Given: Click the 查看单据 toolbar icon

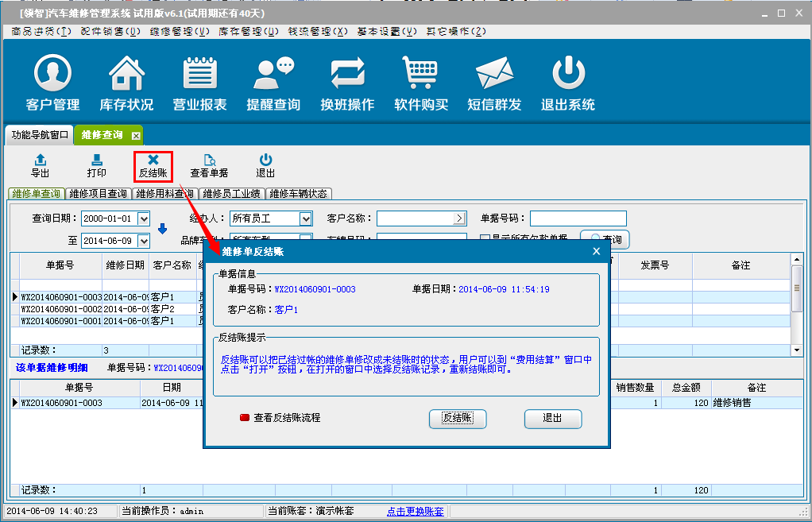Looking at the screenshot, I should click(209, 165).
